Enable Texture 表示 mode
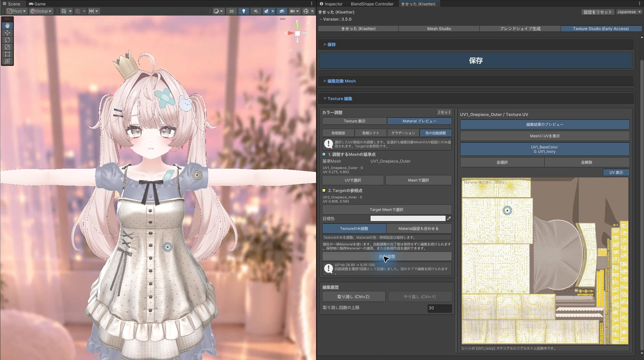 click(x=354, y=121)
